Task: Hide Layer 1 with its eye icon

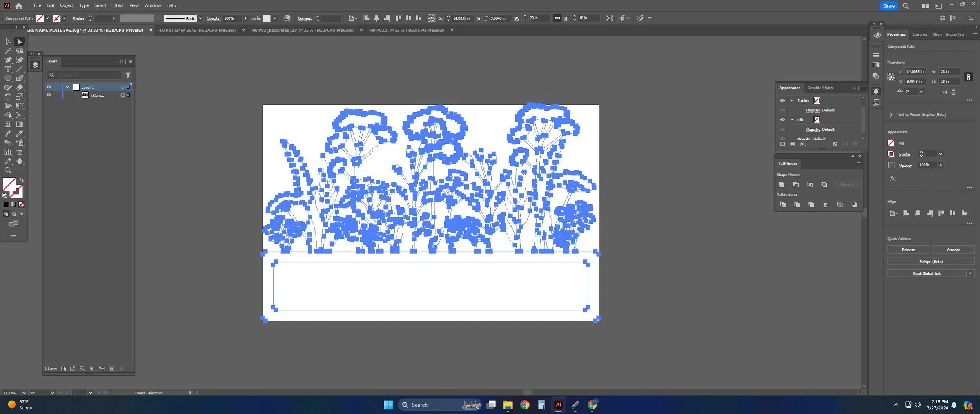Action: pos(49,87)
